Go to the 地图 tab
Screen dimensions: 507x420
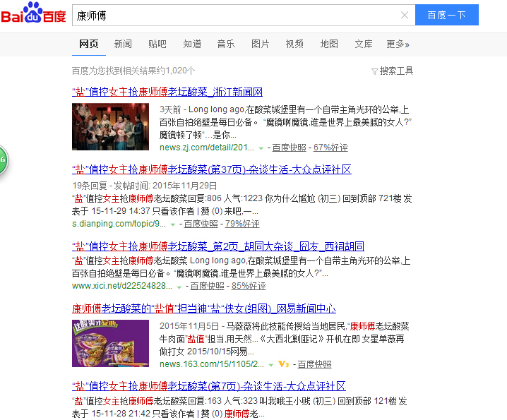(329, 44)
